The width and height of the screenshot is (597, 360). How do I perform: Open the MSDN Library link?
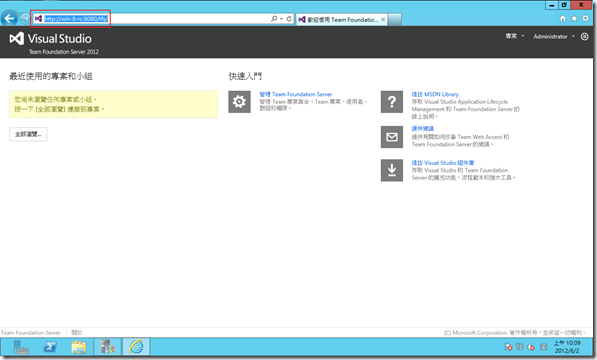[435, 94]
